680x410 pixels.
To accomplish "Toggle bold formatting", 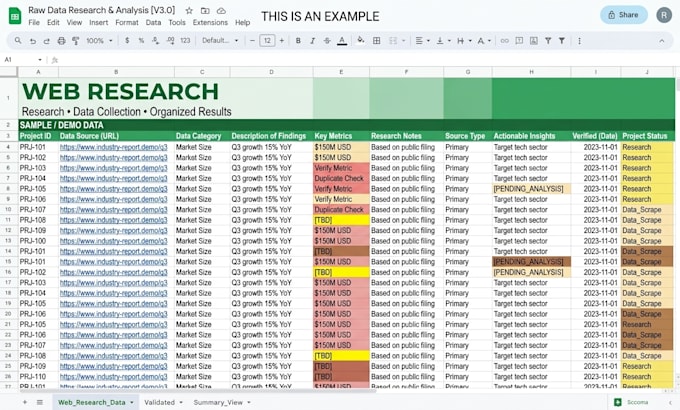I will tap(298, 40).
